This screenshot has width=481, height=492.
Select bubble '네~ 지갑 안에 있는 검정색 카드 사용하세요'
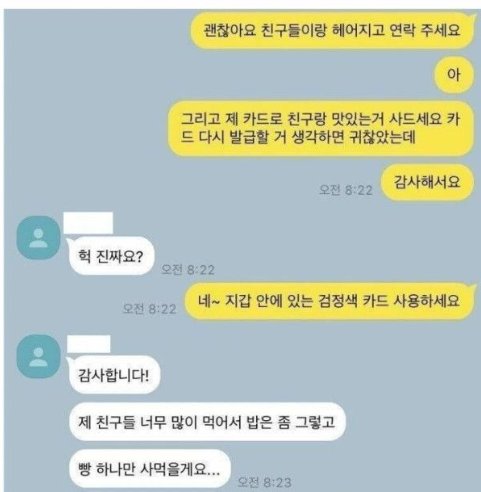click(329, 301)
